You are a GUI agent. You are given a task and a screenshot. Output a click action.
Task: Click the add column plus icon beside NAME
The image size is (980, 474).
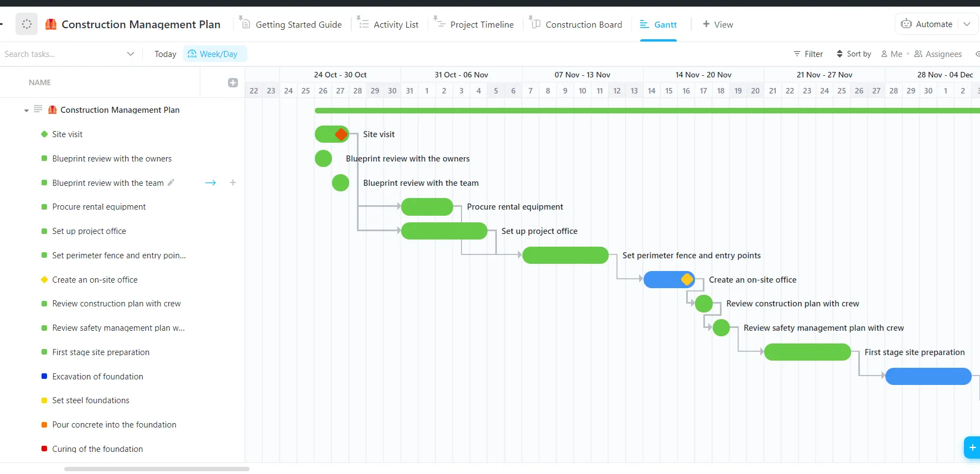click(233, 82)
